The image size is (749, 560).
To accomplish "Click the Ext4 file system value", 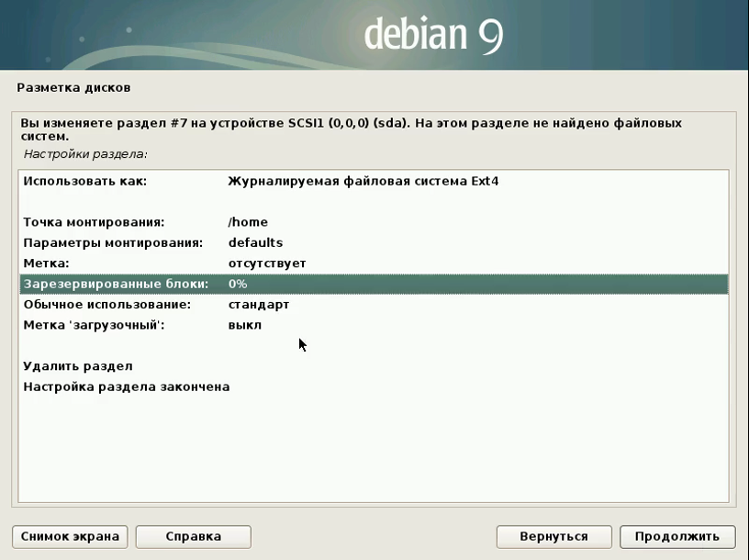I will [x=363, y=181].
